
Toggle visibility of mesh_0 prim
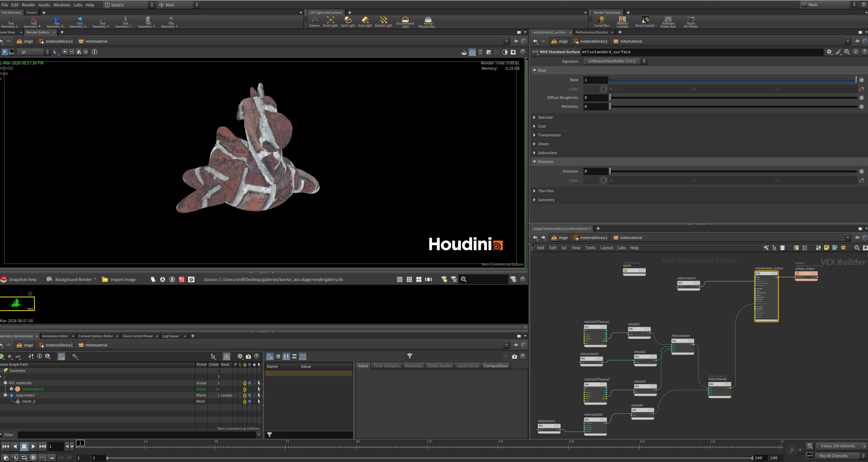pos(249,401)
